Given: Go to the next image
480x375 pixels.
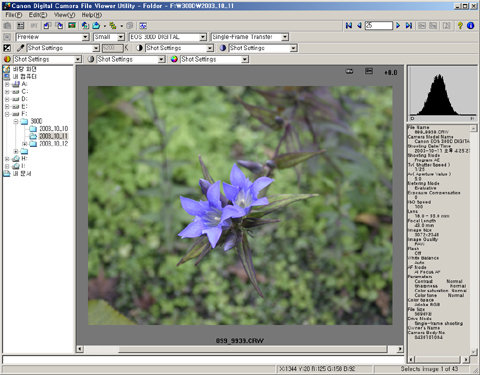Looking at the screenshot, I should pyautogui.click(x=398, y=25).
